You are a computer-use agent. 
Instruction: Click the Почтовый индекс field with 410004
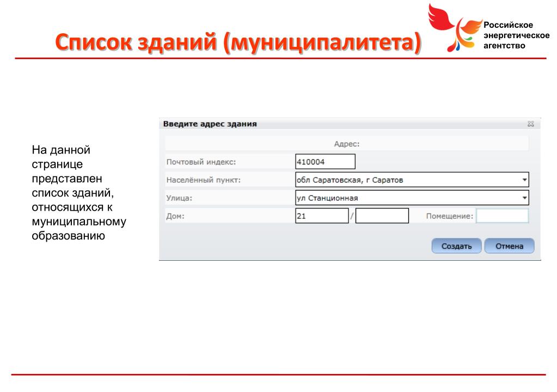coord(325,162)
